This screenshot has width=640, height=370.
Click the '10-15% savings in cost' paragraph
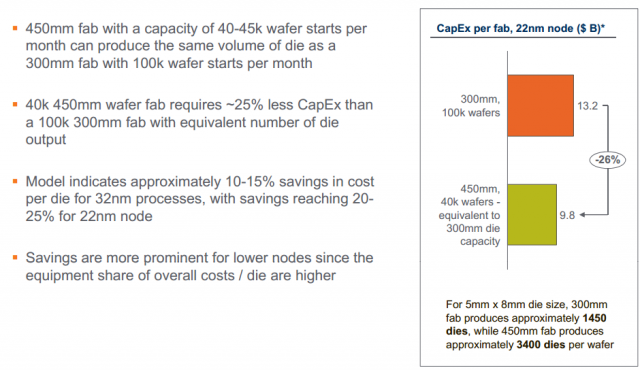pyautogui.click(x=200, y=199)
